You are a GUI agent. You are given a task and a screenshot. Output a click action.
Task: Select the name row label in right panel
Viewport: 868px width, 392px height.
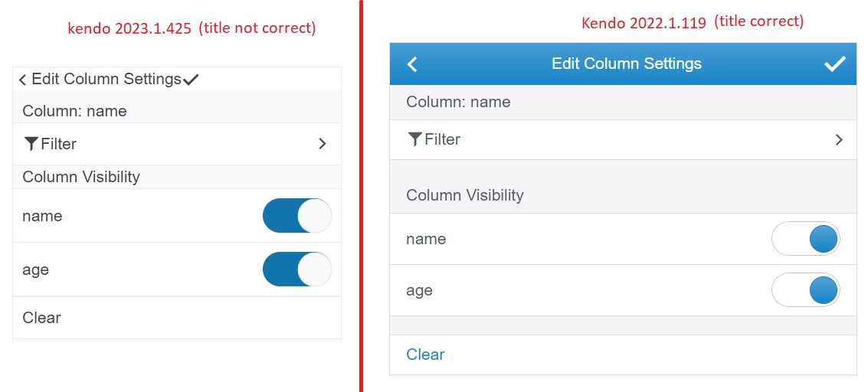426,239
